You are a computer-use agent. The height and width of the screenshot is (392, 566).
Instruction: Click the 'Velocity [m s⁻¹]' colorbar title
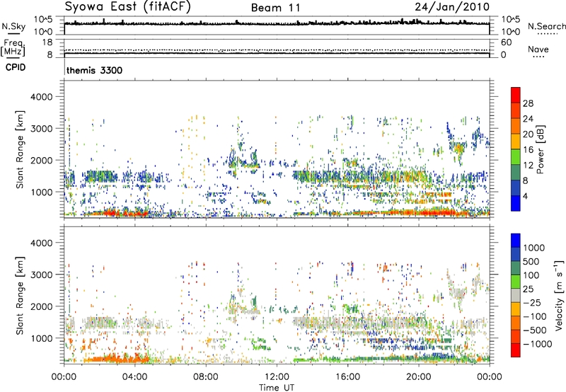[x=559, y=295]
